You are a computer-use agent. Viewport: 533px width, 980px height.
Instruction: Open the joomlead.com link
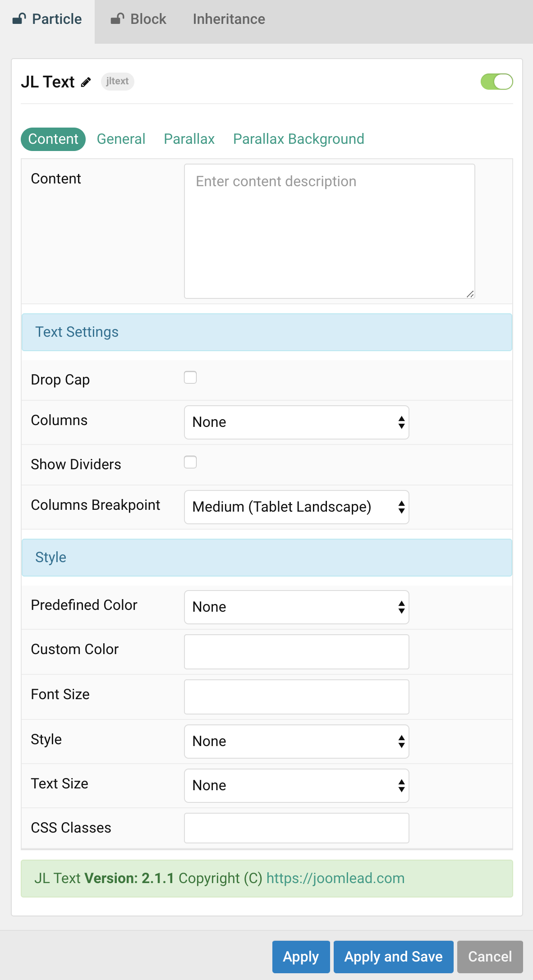335,878
